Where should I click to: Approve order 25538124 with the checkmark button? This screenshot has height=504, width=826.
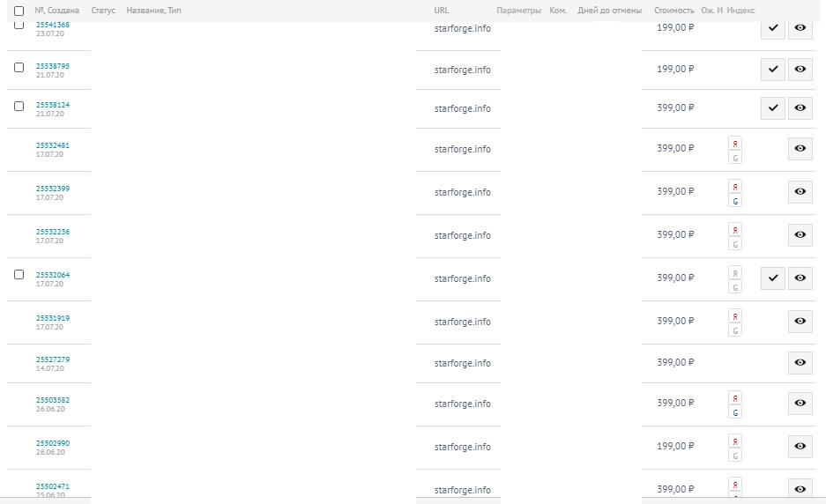[773, 107]
